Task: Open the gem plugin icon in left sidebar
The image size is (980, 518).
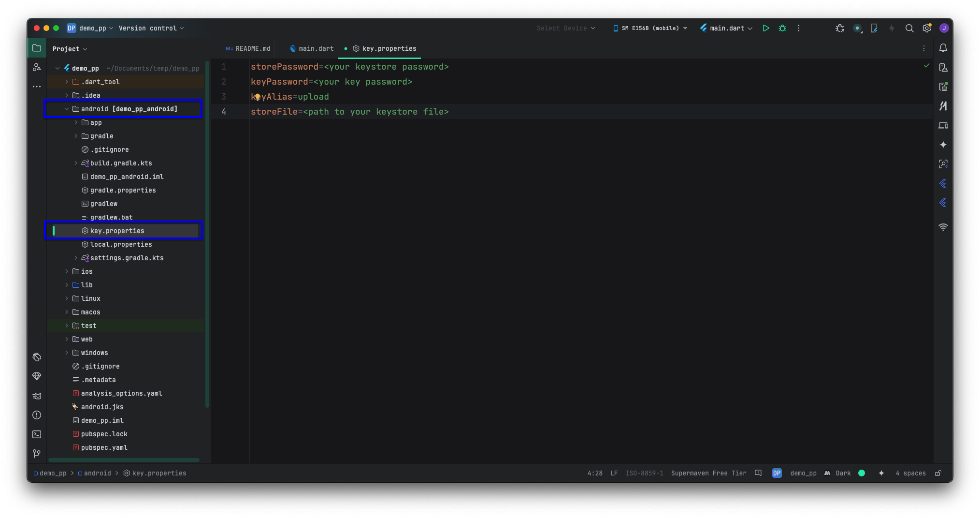Action: [37, 376]
